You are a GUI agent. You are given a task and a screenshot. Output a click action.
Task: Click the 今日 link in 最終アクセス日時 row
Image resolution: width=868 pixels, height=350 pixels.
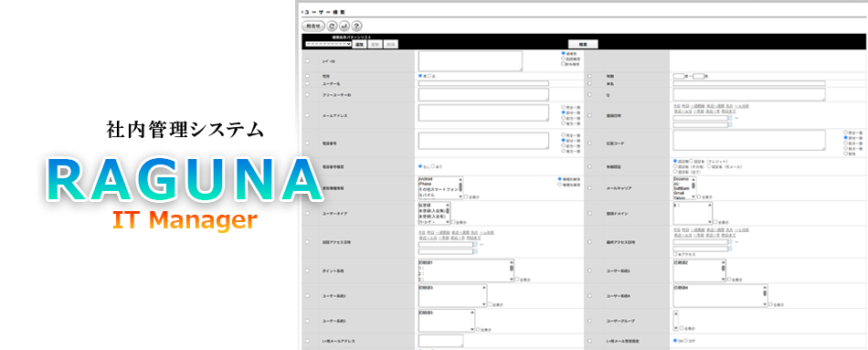pyautogui.click(x=676, y=228)
